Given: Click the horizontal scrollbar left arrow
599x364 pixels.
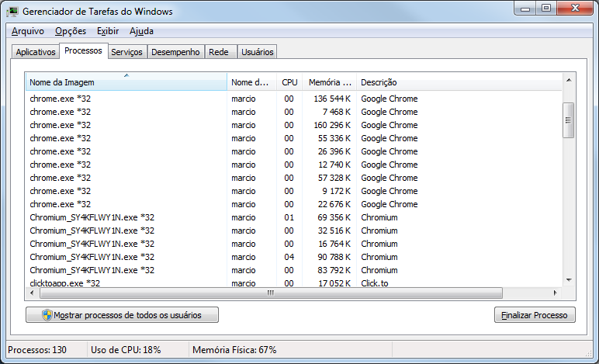Looking at the screenshot, I should [32, 293].
